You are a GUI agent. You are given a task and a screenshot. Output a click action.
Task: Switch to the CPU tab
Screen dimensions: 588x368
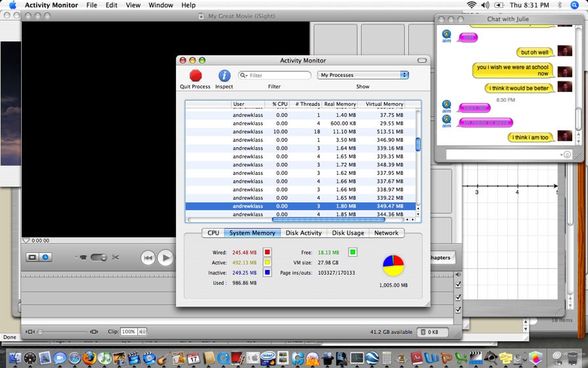[x=213, y=233]
